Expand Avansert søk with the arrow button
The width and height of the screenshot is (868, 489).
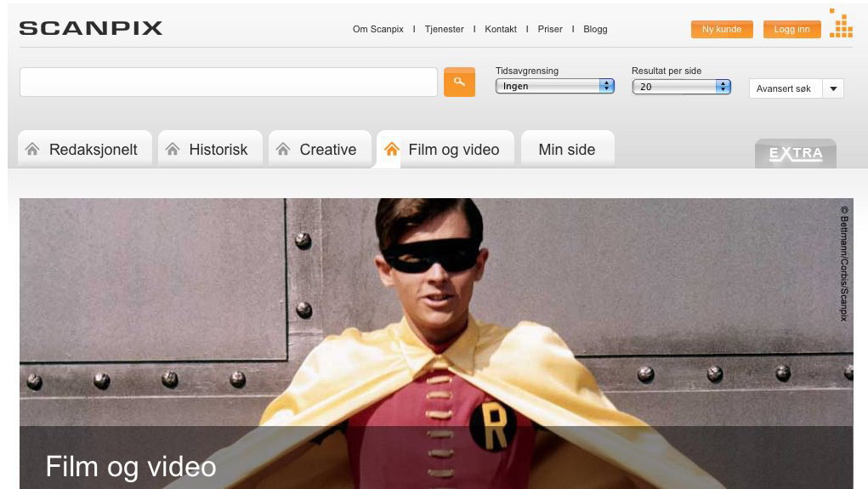pos(833,88)
